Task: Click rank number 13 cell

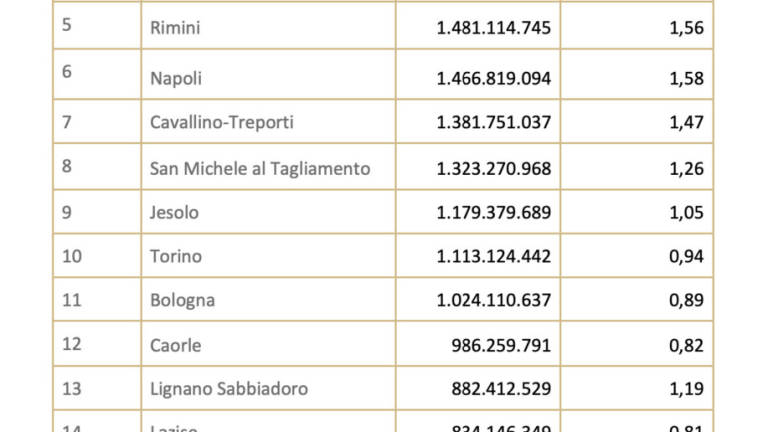Action: pyautogui.click(x=97, y=388)
